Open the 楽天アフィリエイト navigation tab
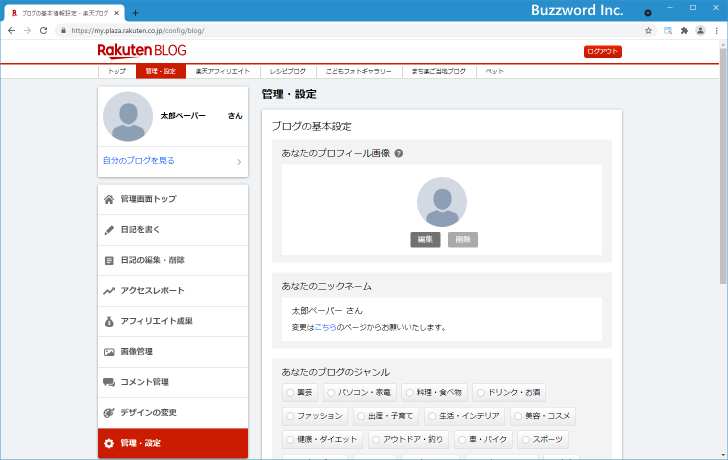Screen dimensions: 728x460 (223, 71)
